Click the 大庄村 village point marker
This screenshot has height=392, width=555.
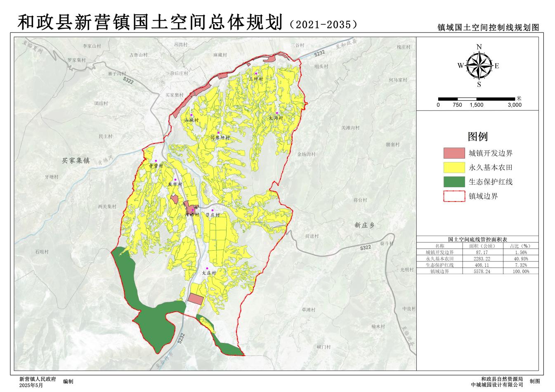coord(207,268)
